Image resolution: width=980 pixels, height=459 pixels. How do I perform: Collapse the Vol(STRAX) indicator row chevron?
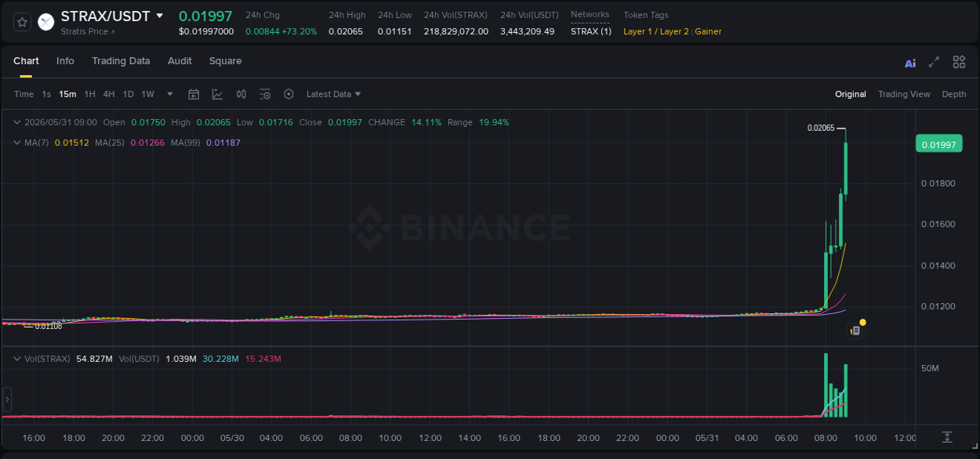click(x=17, y=359)
